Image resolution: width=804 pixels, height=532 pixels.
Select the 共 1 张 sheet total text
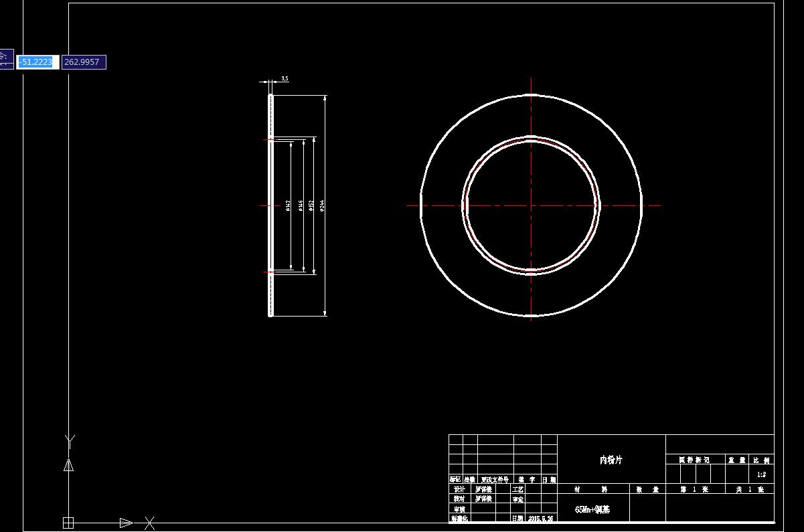[749, 490]
